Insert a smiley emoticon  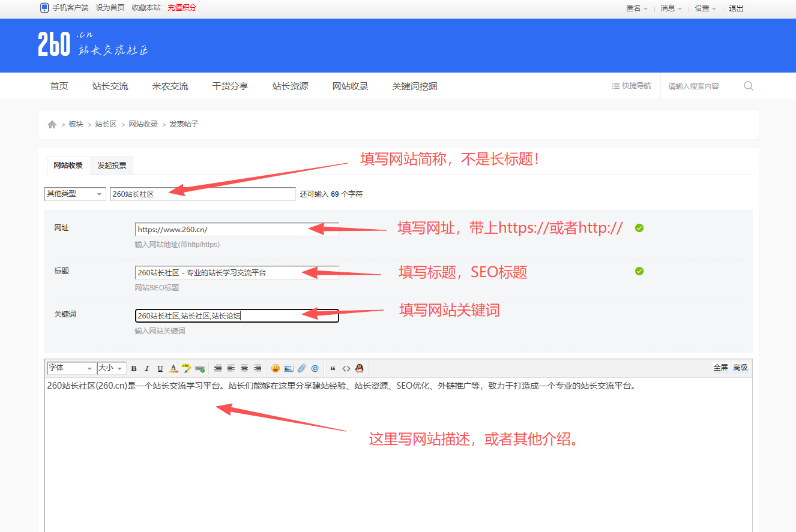tap(276, 368)
